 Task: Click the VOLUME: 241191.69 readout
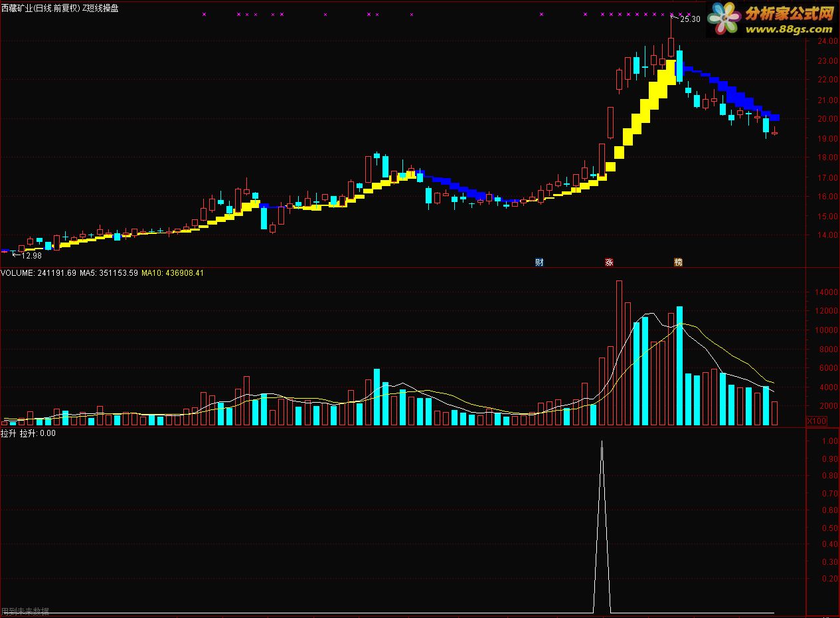pyautogui.click(x=37, y=273)
